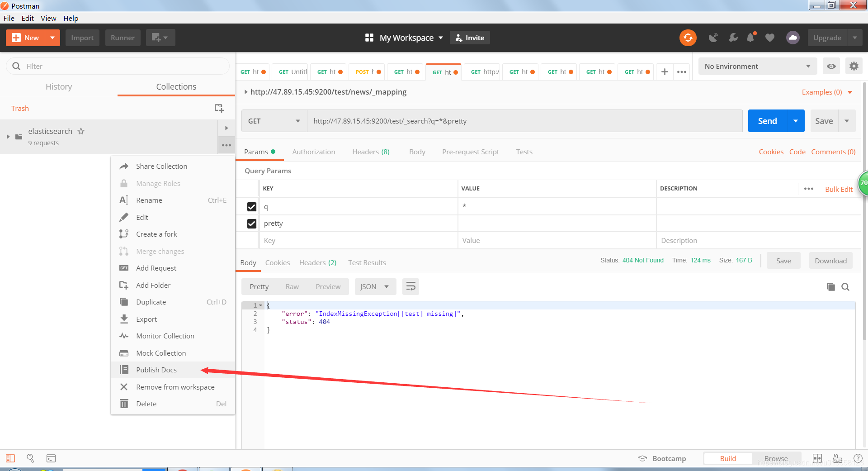The height and width of the screenshot is (471, 868).
Task: Open the notifications bell
Action: pyautogui.click(x=751, y=38)
